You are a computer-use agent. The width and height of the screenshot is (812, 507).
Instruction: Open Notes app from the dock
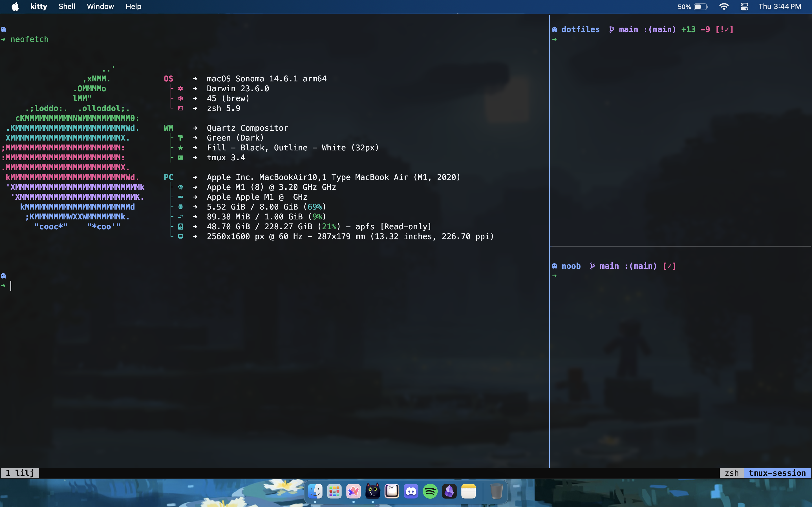click(x=468, y=492)
